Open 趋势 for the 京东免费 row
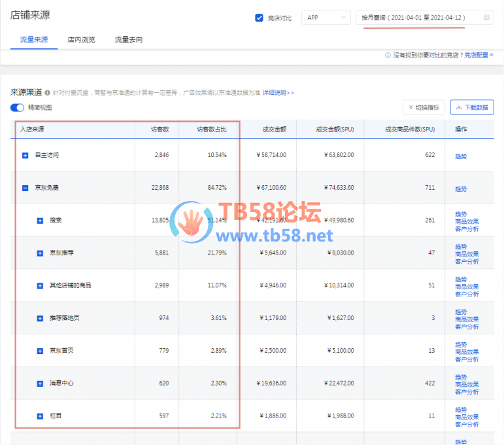This screenshot has width=504, height=445. click(x=461, y=189)
